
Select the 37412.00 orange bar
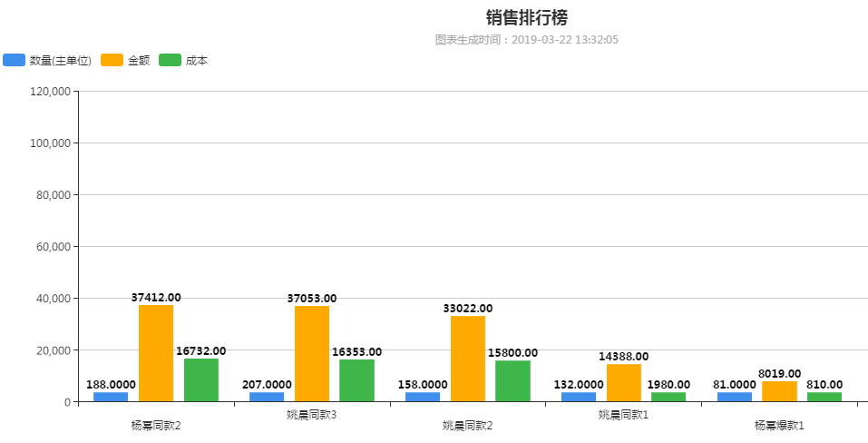pyautogui.click(x=156, y=353)
